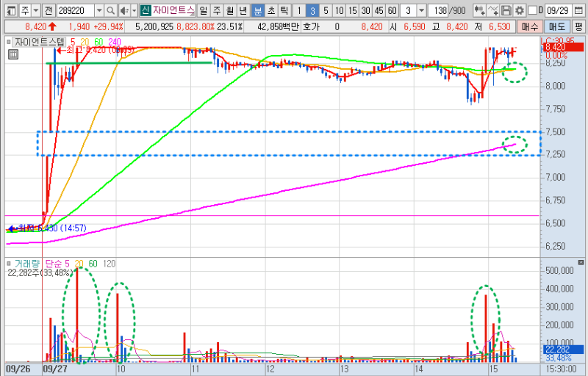This screenshot has width=588, height=376.
Task: Click the blue 22,282 volume axis label
Action: click(x=563, y=350)
